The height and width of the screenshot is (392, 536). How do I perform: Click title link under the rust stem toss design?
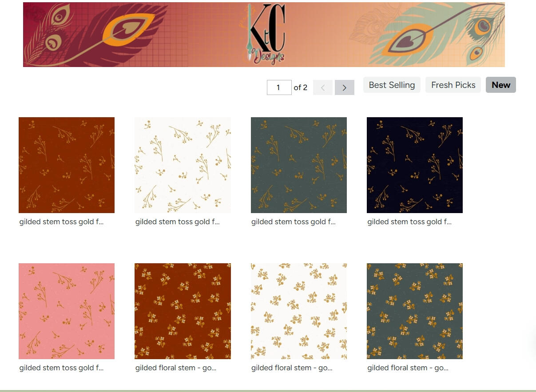point(61,222)
